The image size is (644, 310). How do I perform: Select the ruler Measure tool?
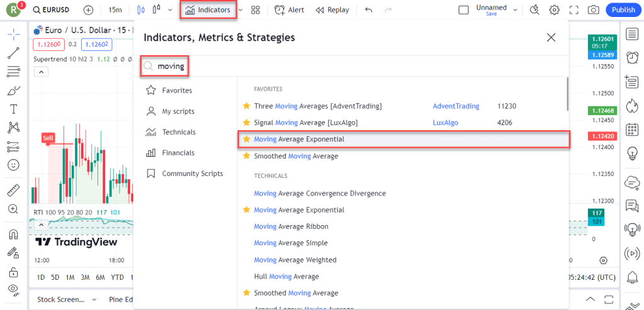13,190
